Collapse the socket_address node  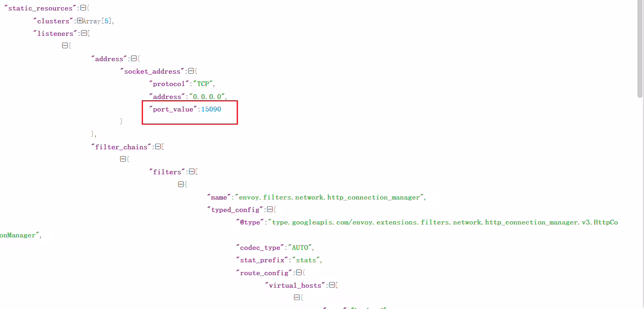tap(191, 71)
